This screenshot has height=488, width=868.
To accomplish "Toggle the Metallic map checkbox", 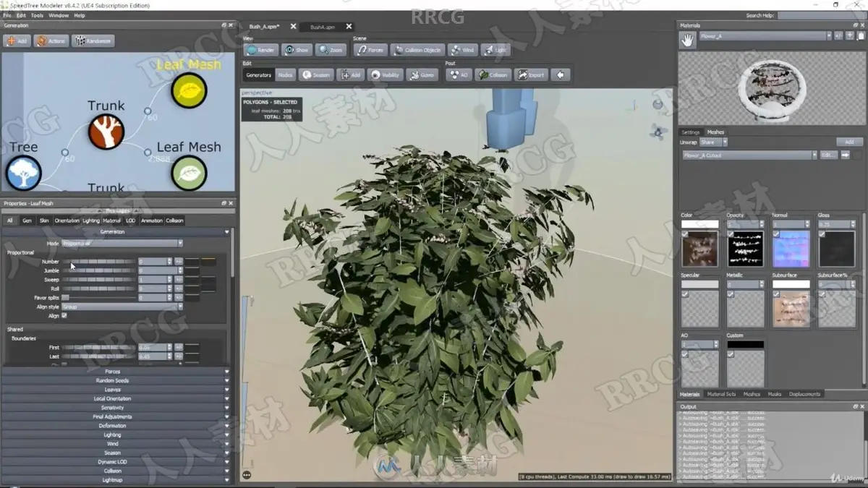I will [731, 294].
